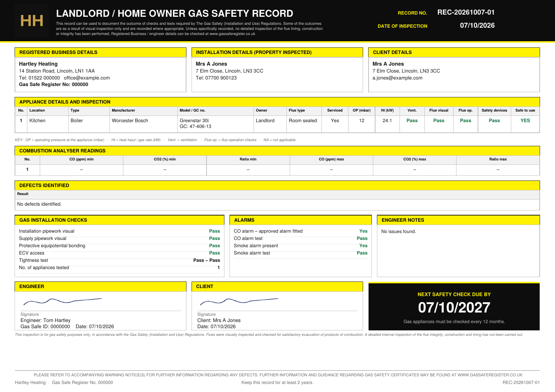The image size is (555, 392).
Task: Click the engineer's signature scribble
Action: tap(62, 301)
